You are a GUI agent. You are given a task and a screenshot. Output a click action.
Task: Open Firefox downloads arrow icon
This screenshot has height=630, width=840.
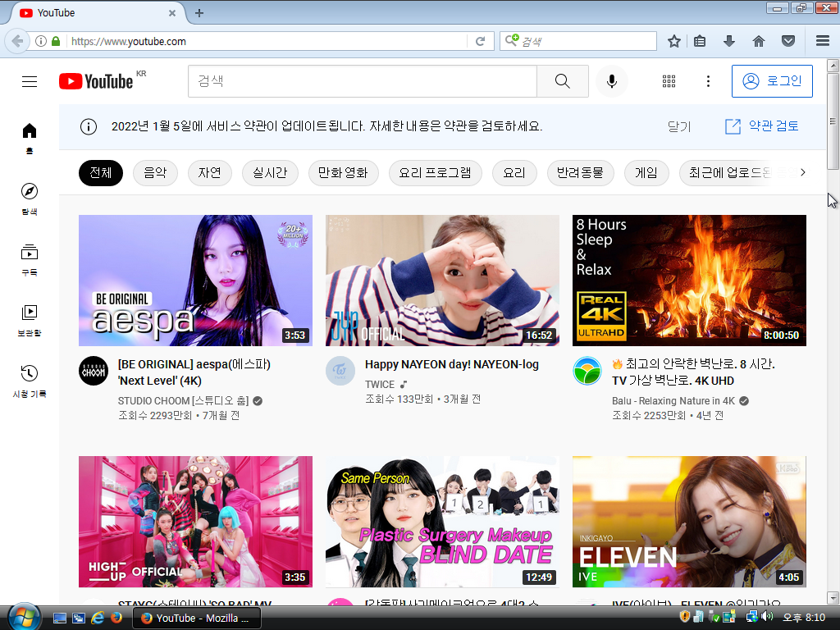728,41
